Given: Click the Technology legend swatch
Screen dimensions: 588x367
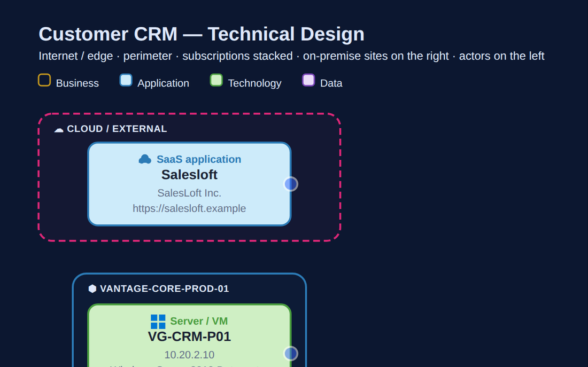Looking at the screenshot, I should coord(216,80).
